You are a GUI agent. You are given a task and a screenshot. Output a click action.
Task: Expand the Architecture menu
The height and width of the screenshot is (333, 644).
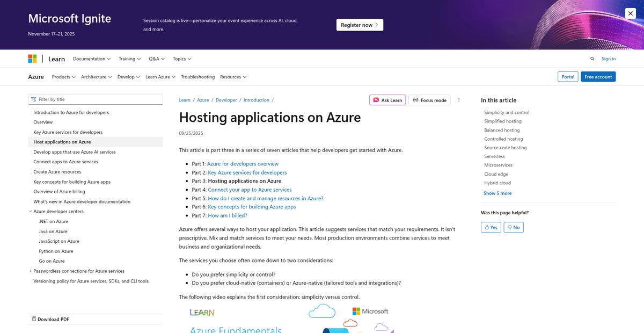96,77
